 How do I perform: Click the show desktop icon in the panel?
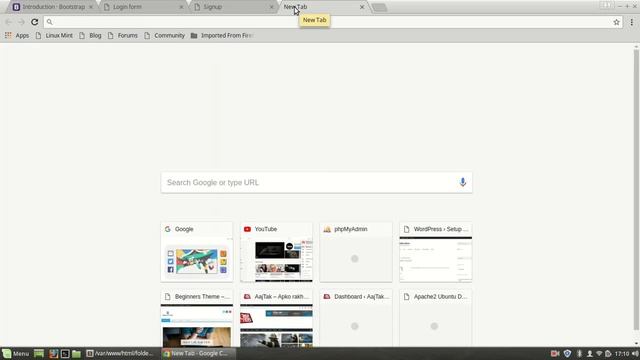tap(39, 353)
